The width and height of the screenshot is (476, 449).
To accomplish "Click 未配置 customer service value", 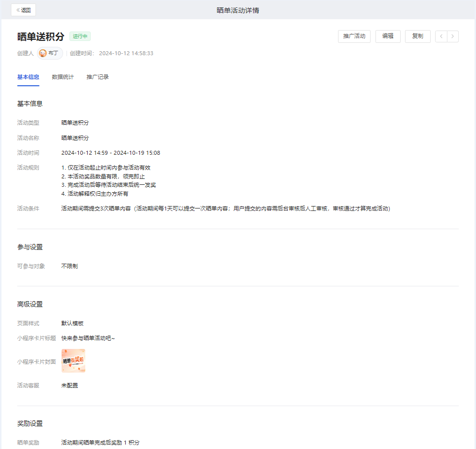I will (x=69, y=385).
